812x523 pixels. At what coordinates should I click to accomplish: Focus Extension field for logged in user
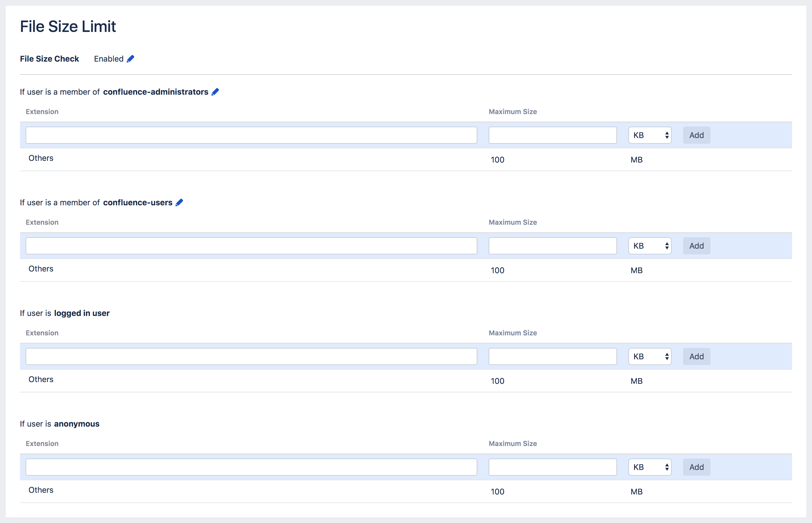tap(251, 356)
